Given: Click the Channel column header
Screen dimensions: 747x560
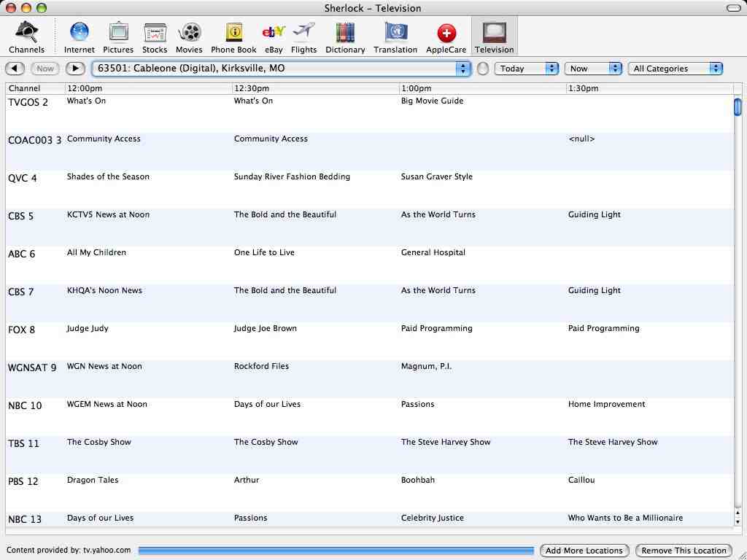Looking at the screenshot, I should coord(35,88).
